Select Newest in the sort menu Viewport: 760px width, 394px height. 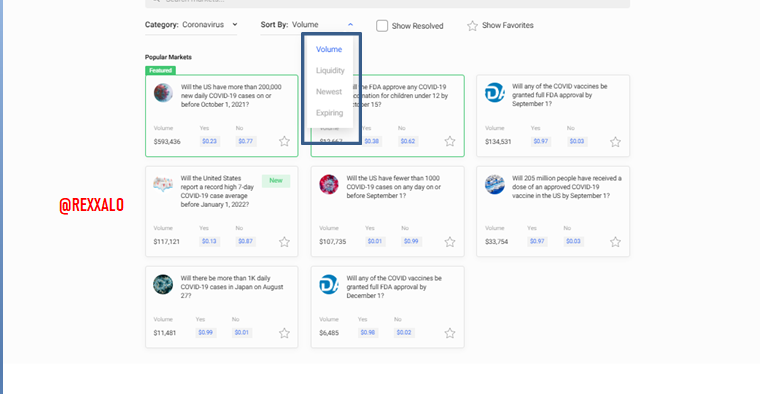coord(329,92)
